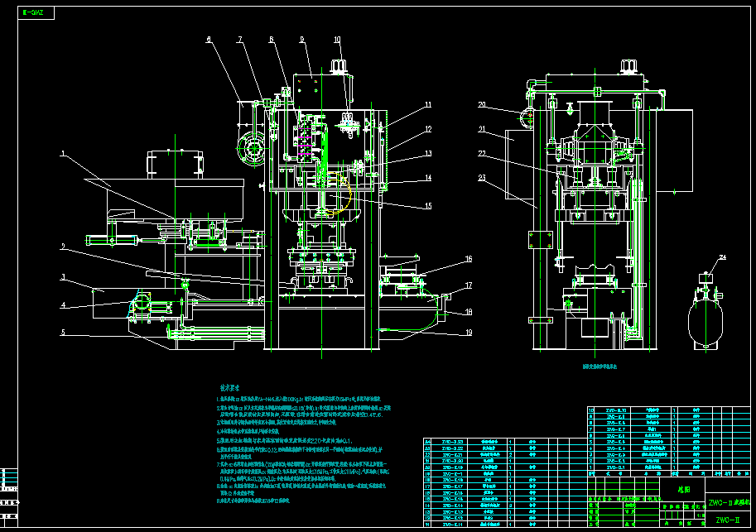The height and width of the screenshot is (532, 756).
Task: Click callout number 5 at the base
Action: (x=63, y=332)
